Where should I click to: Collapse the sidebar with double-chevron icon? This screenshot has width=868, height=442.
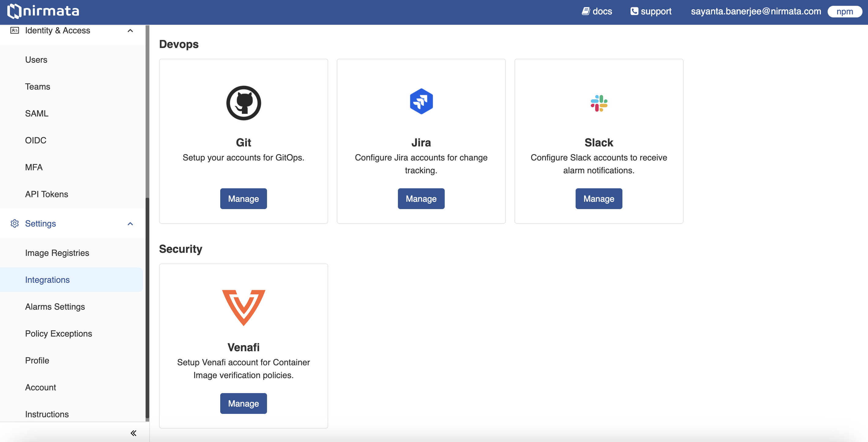(x=133, y=433)
